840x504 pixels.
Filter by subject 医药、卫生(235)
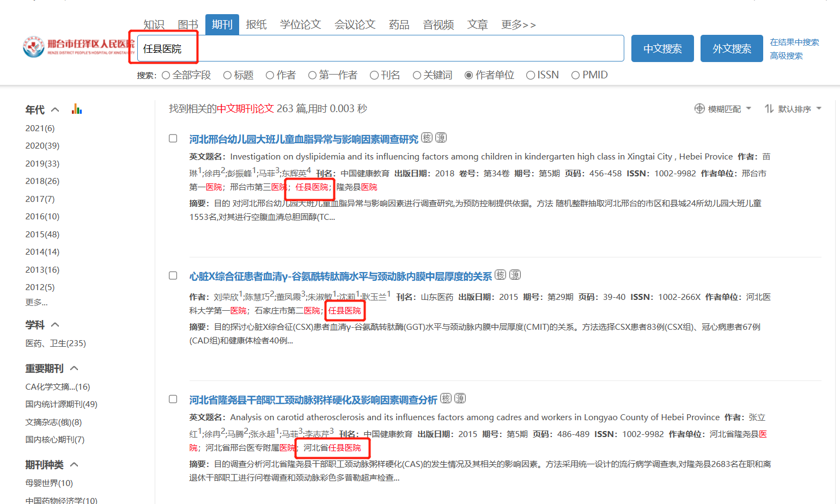coord(56,343)
